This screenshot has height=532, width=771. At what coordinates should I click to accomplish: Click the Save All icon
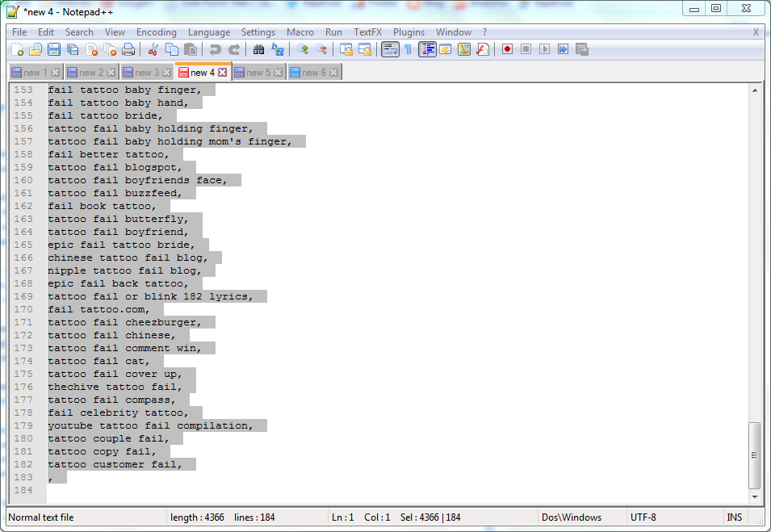coord(73,49)
